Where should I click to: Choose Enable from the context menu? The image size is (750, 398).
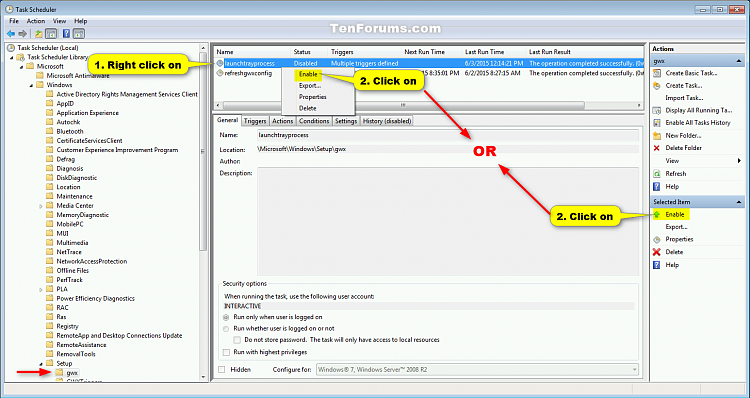coord(308,74)
